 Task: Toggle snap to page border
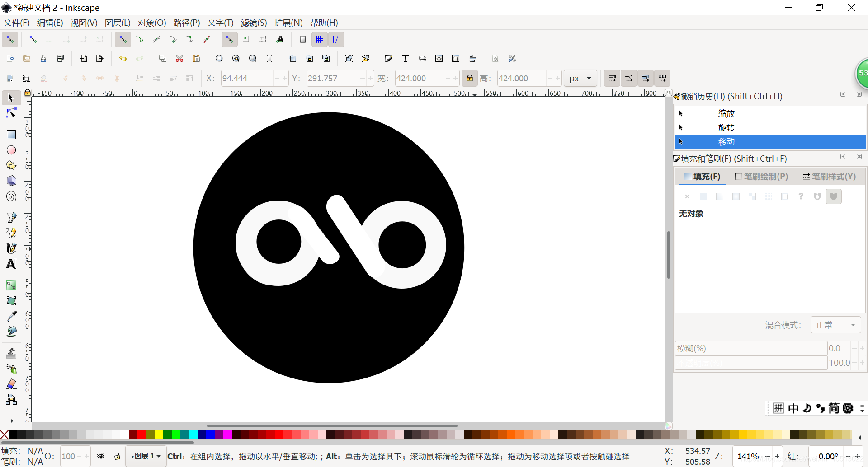[x=303, y=39]
